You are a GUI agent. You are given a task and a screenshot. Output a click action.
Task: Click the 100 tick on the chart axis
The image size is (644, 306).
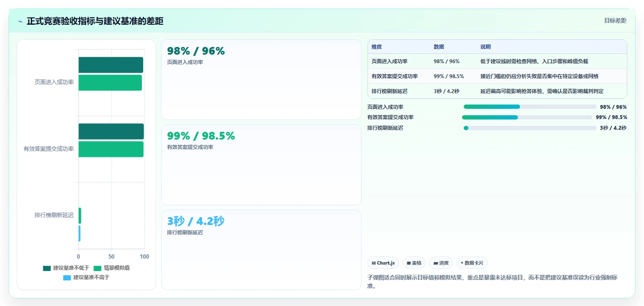click(144, 256)
